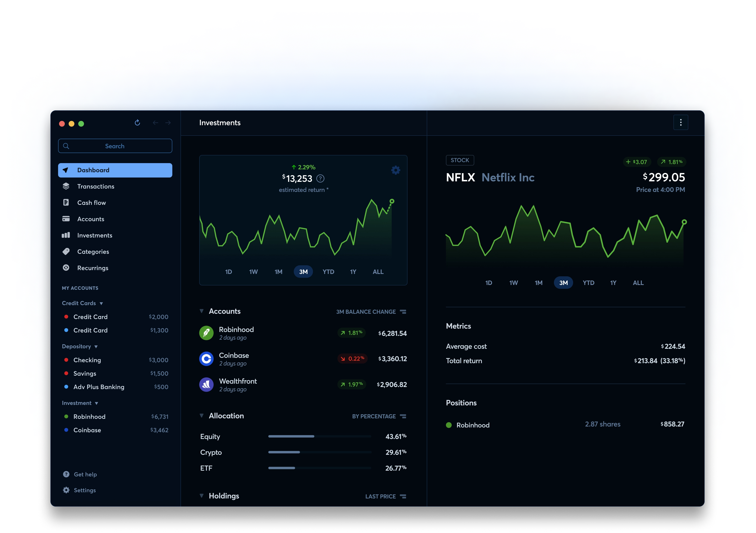The height and width of the screenshot is (533, 756).
Task: Click the ETF allocation progress bar
Action: point(320,468)
